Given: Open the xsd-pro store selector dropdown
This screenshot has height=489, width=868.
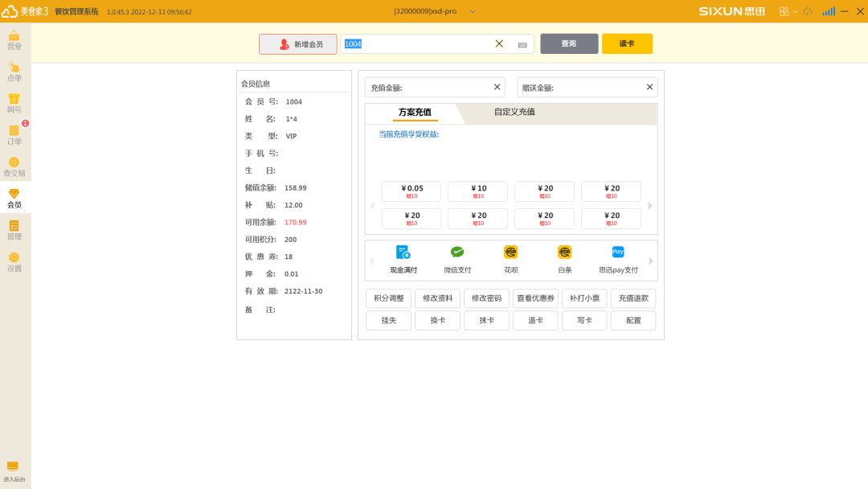Looking at the screenshot, I should 472,11.
